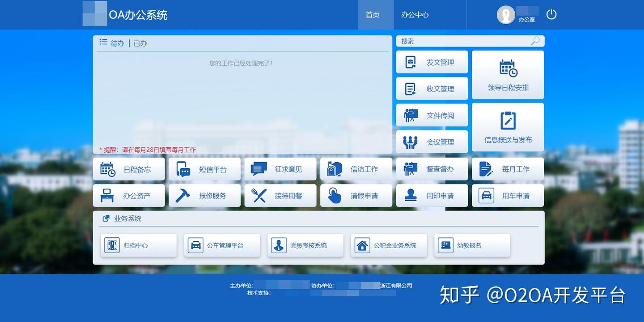The height and width of the screenshot is (322, 644).
Task: Open 党员考核系统
Action: [305, 245]
